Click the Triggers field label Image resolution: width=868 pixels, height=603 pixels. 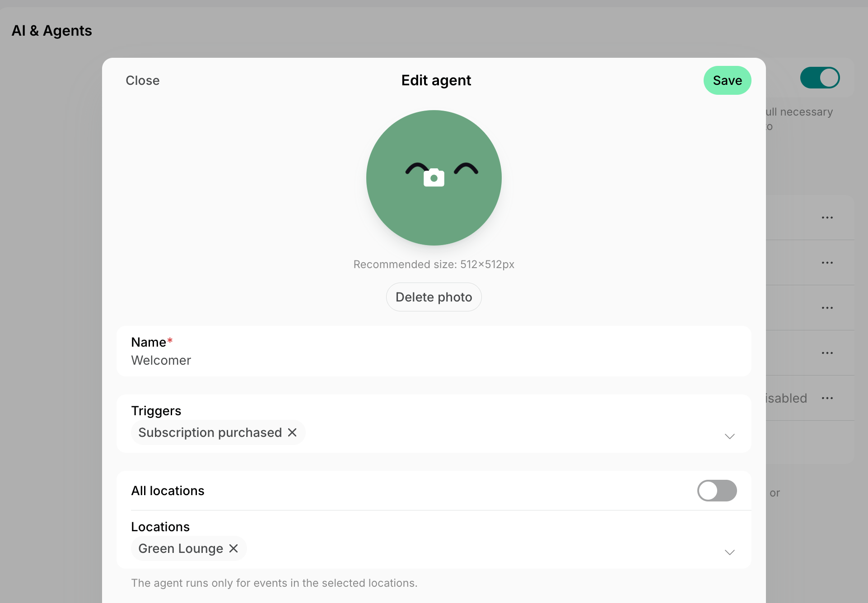click(x=156, y=411)
